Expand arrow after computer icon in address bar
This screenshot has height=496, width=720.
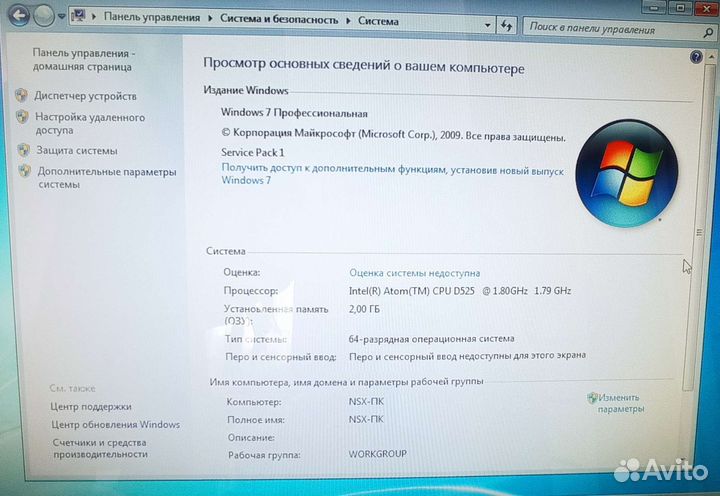tap(94, 17)
